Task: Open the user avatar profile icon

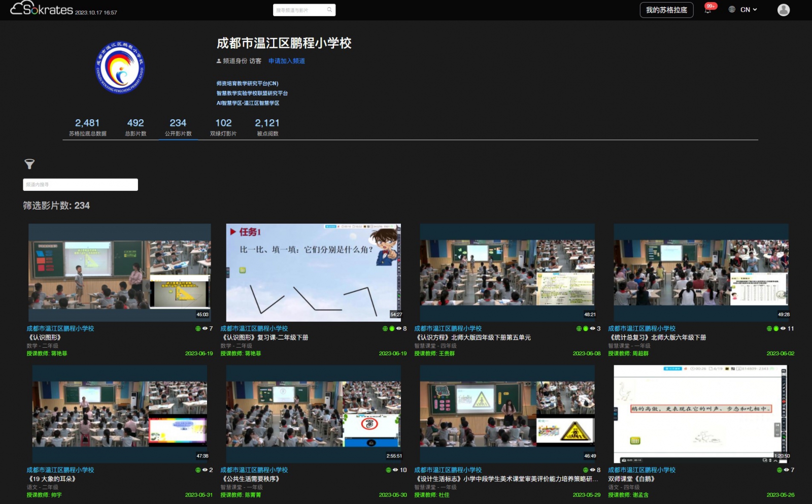Action: tap(783, 10)
